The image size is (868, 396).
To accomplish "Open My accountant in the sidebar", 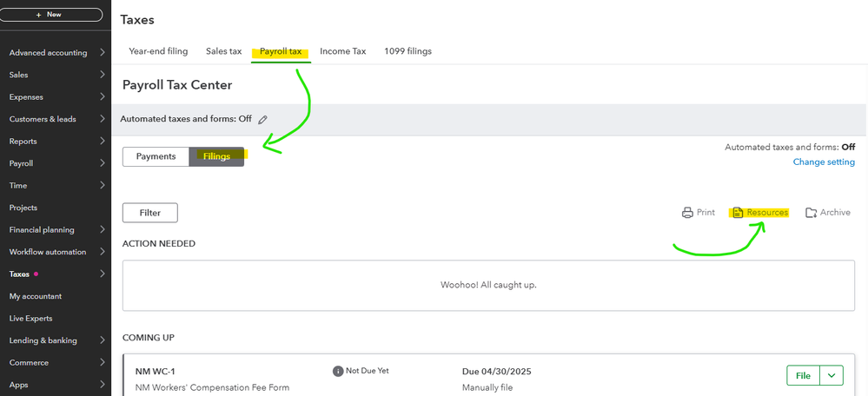I will click(36, 296).
